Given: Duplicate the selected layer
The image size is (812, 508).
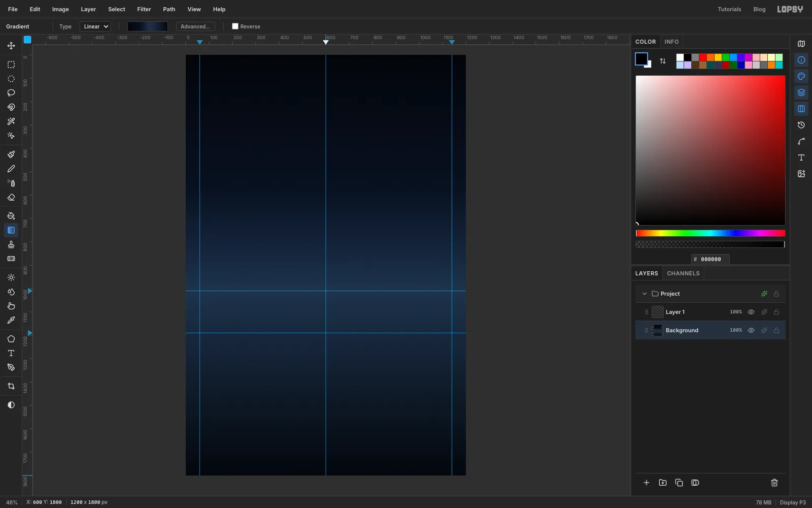Looking at the screenshot, I should [x=679, y=483].
